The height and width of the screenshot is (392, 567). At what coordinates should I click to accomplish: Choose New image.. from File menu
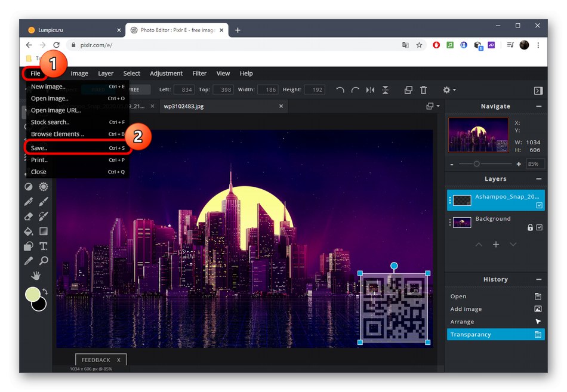click(x=78, y=87)
